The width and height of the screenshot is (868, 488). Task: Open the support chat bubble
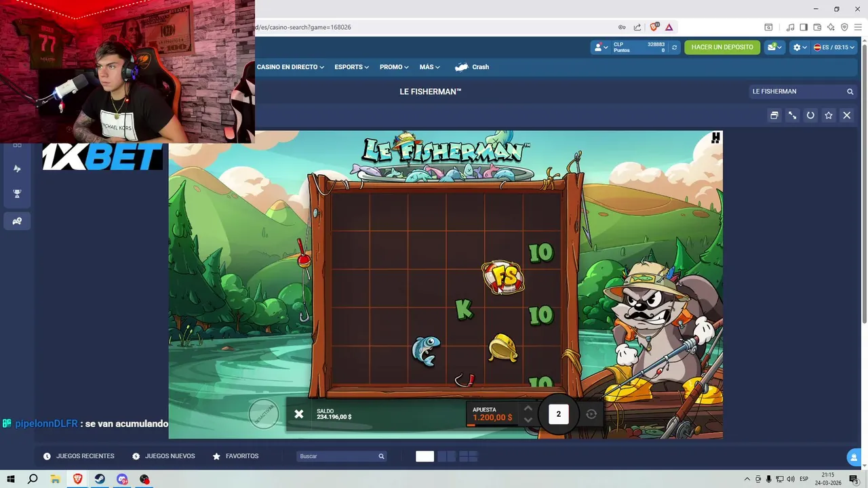(x=854, y=457)
